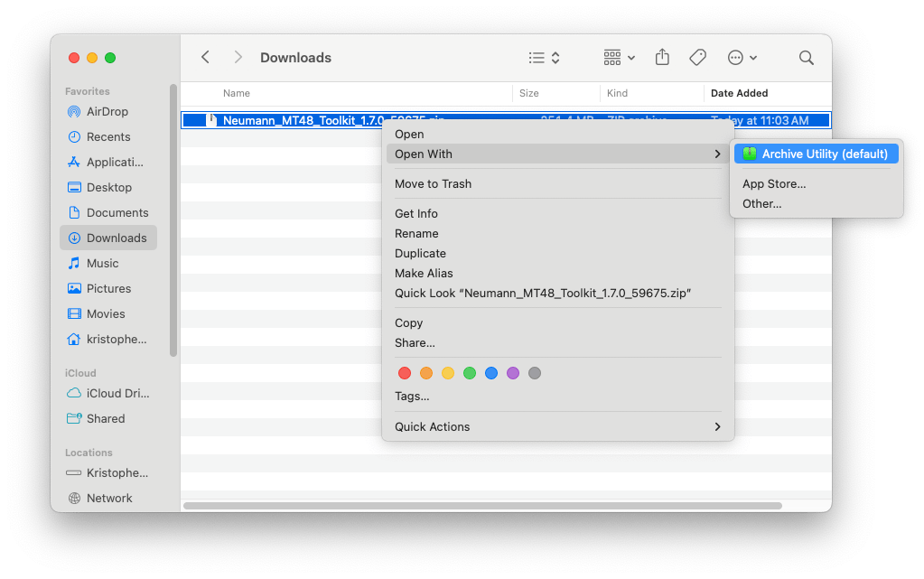Select Move to Trash in context menu
Screen dimensions: 924x579
pos(433,184)
